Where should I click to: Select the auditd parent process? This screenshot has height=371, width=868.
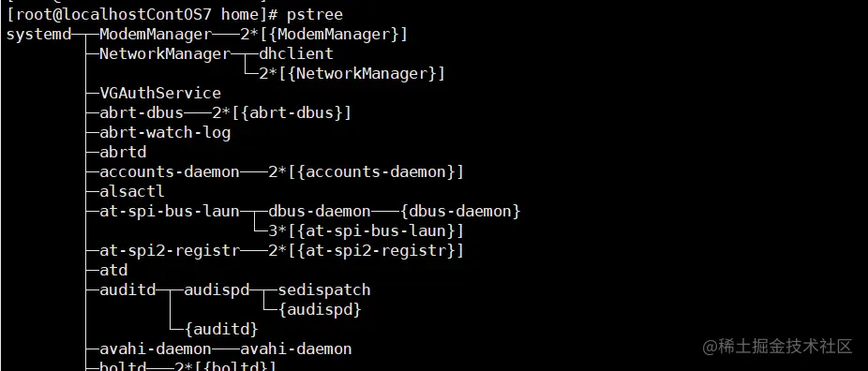click(127, 290)
